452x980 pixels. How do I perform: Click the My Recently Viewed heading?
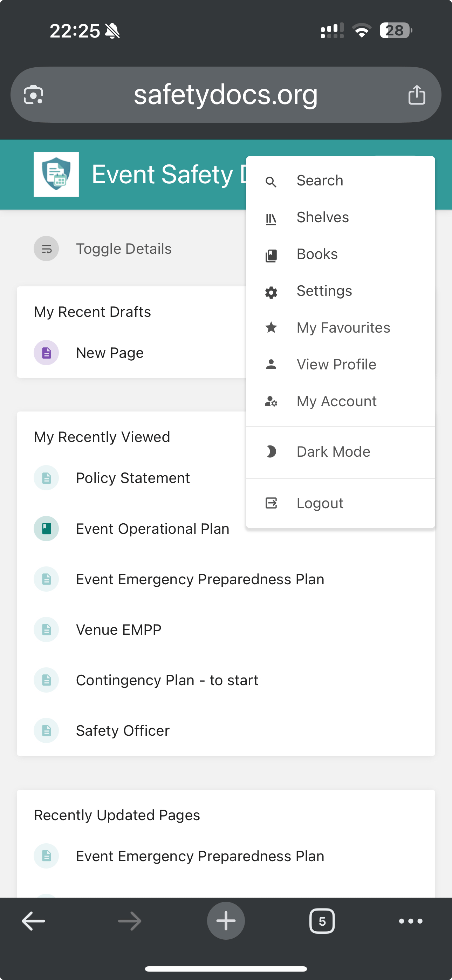coord(102,437)
